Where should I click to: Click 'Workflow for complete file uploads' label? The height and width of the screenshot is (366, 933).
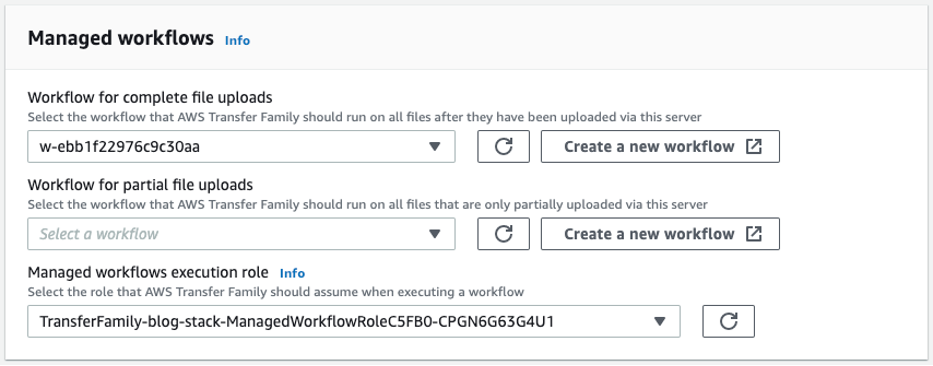150,98
